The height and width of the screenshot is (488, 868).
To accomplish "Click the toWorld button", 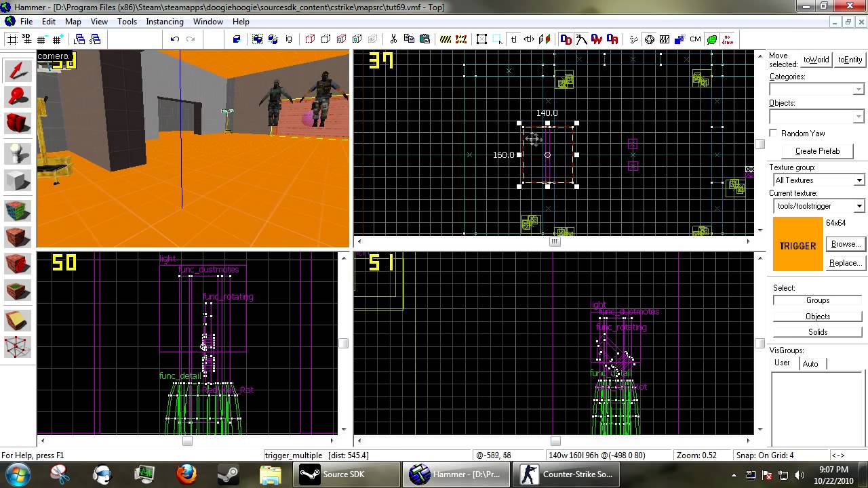I will click(816, 60).
